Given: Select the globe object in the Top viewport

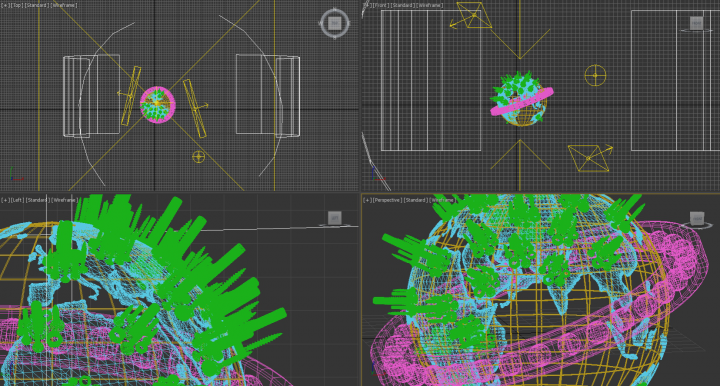Looking at the screenshot, I should tap(158, 105).
